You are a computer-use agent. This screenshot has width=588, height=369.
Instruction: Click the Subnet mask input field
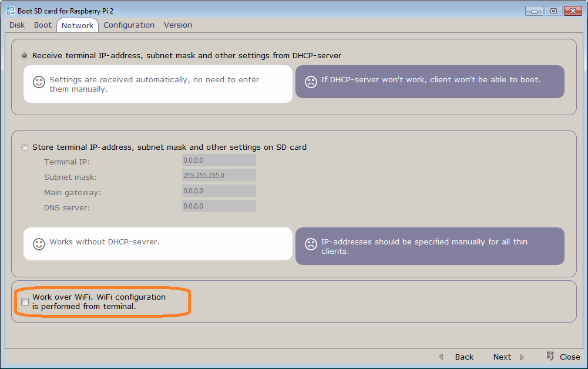(219, 175)
